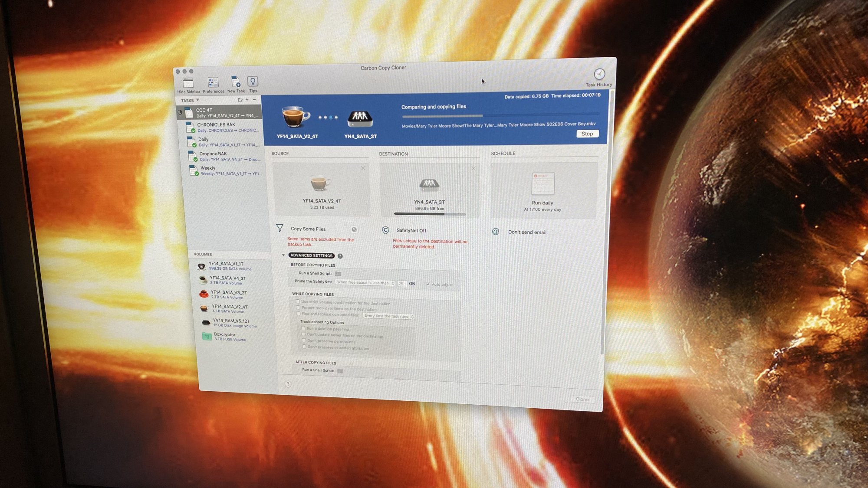Screen dimensions: 868x488
Task: Open Every time the task runs dropdown
Action: pyautogui.click(x=388, y=316)
